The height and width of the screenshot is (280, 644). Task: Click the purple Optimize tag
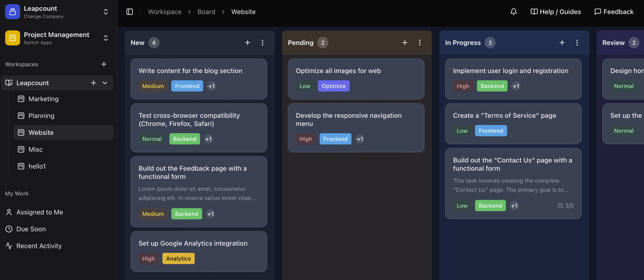(333, 86)
